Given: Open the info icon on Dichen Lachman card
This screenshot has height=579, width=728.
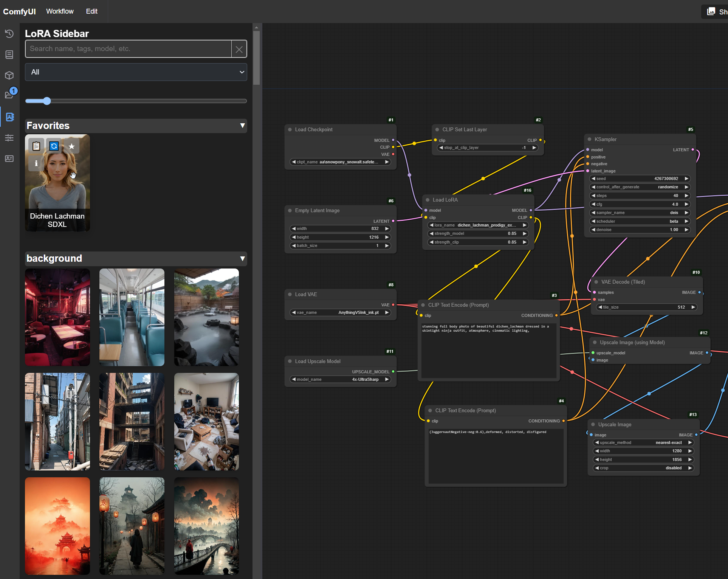Looking at the screenshot, I should [x=36, y=163].
